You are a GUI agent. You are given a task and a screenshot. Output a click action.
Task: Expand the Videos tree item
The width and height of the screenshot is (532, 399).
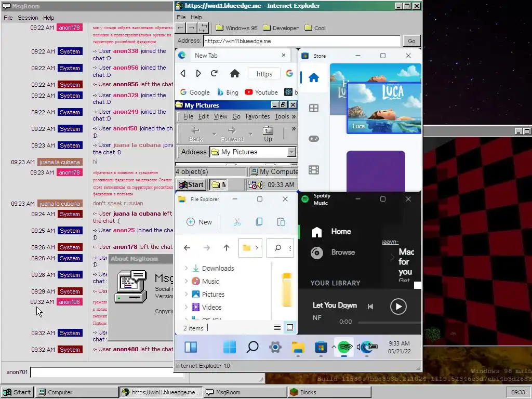(186, 307)
